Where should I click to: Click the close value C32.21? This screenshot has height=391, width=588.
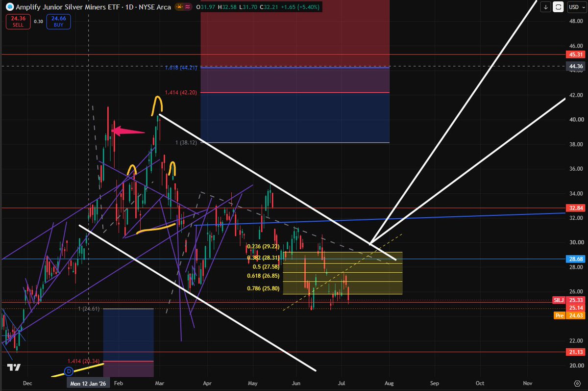coord(269,7)
